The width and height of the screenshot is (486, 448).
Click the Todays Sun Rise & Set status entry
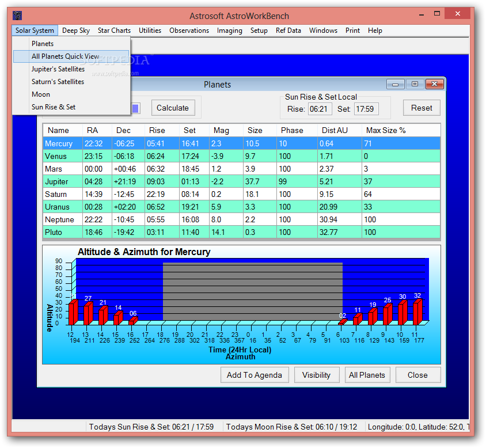151,427
